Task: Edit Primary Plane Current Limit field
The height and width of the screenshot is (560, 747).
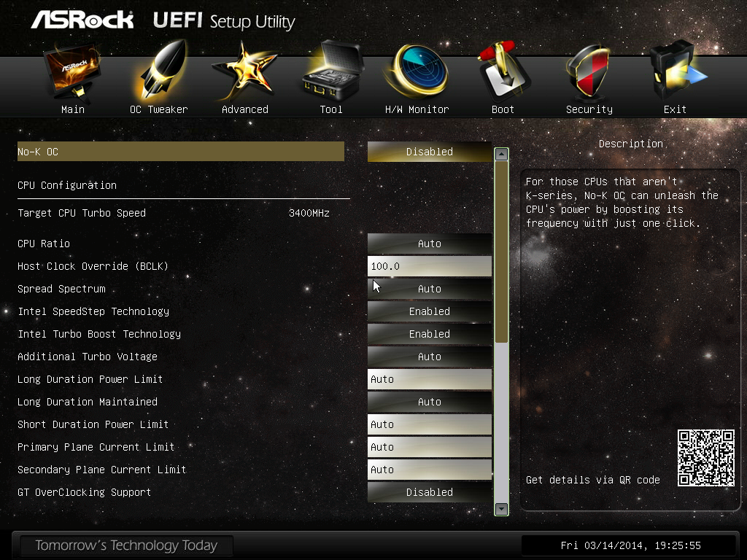Action: coord(429,447)
